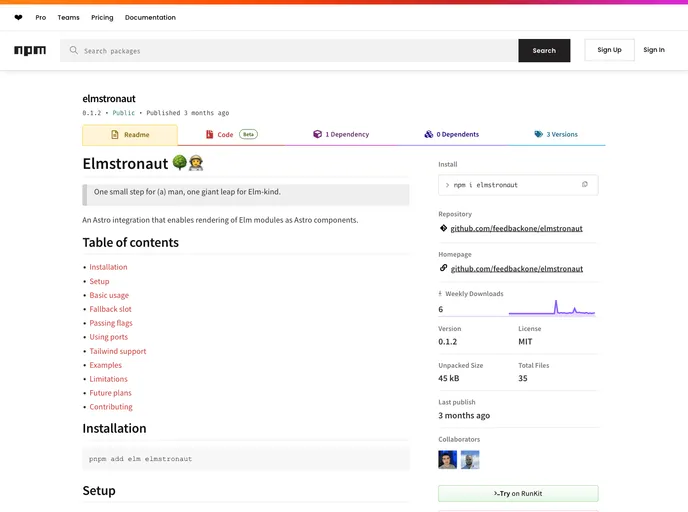This screenshot has height=512, width=688.
Task: Open the Pricing menu item
Action: tap(102, 18)
